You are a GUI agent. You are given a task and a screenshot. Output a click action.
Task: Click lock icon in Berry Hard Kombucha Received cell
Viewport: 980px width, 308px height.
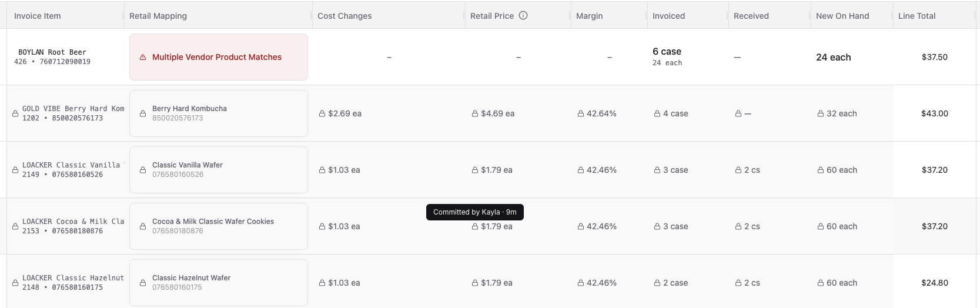pos(738,113)
